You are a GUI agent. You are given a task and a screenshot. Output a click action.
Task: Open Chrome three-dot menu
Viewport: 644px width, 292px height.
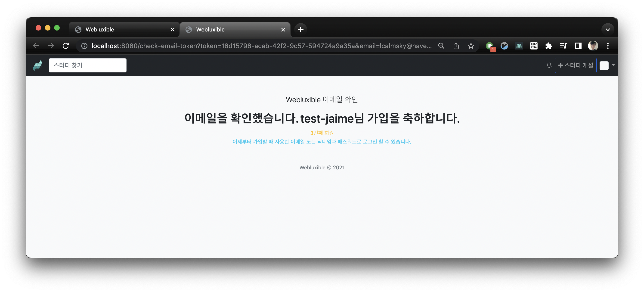tap(608, 46)
